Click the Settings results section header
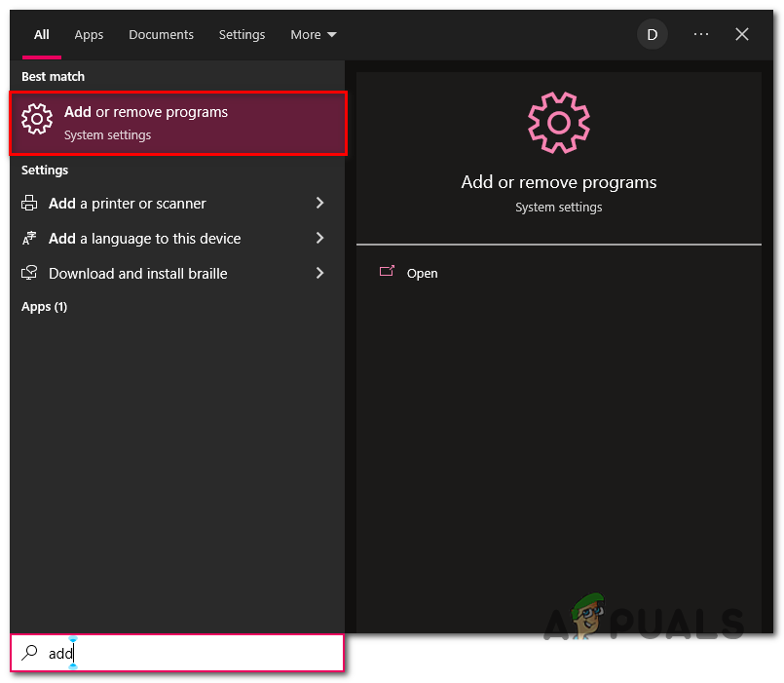Image resolution: width=784 pixels, height=683 pixels. (x=45, y=171)
